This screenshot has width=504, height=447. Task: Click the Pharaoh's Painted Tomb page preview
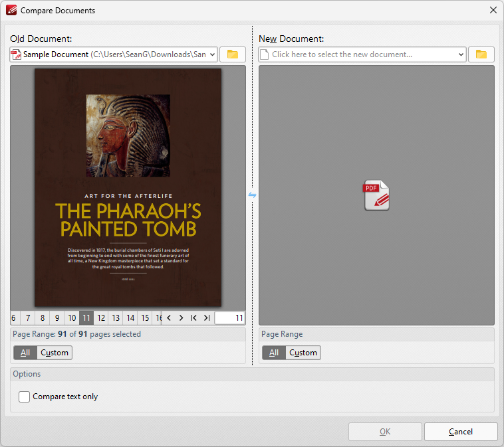[128, 187]
